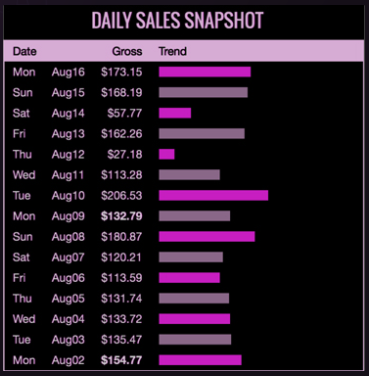Click the bold $132.79 gross value
The image size is (369, 376).
122,216
